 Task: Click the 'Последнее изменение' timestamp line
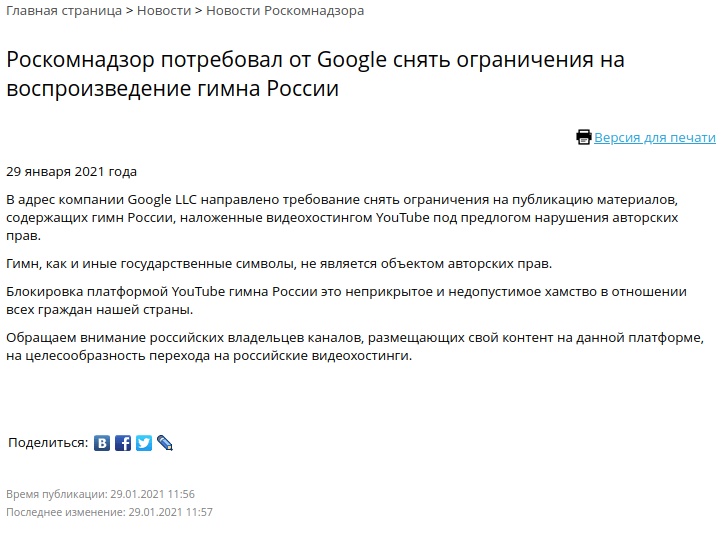[109, 512]
